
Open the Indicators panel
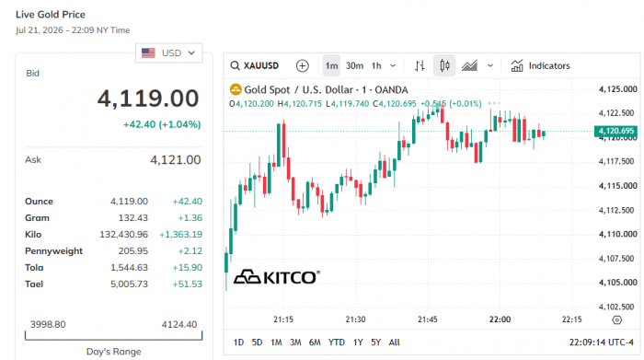[x=541, y=65]
